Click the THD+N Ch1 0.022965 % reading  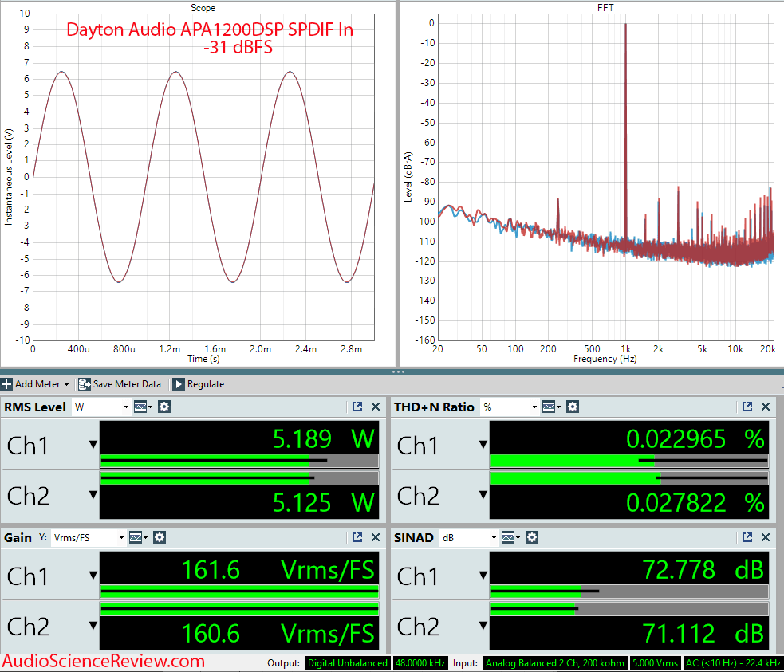coord(695,439)
